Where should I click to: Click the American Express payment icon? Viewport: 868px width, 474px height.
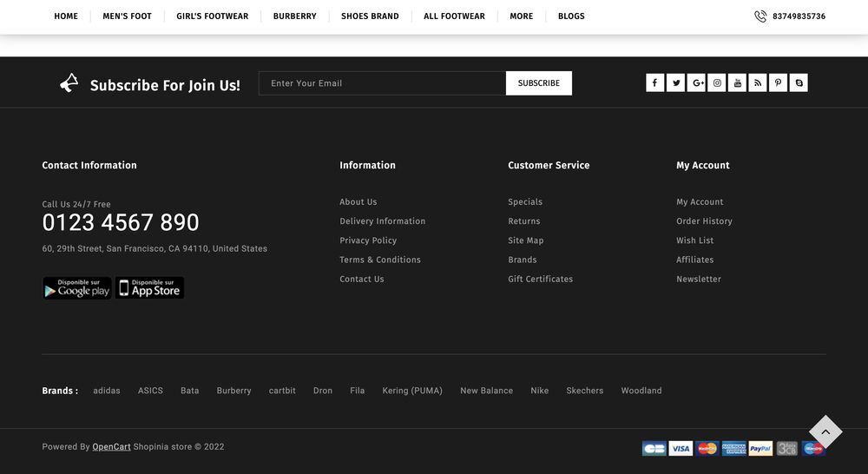[x=734, y=449]
